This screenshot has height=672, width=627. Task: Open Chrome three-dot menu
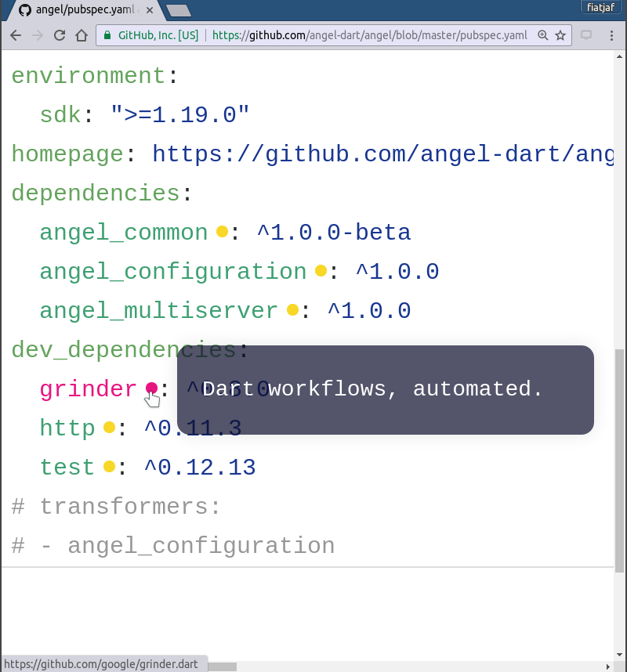pos(611,35)
